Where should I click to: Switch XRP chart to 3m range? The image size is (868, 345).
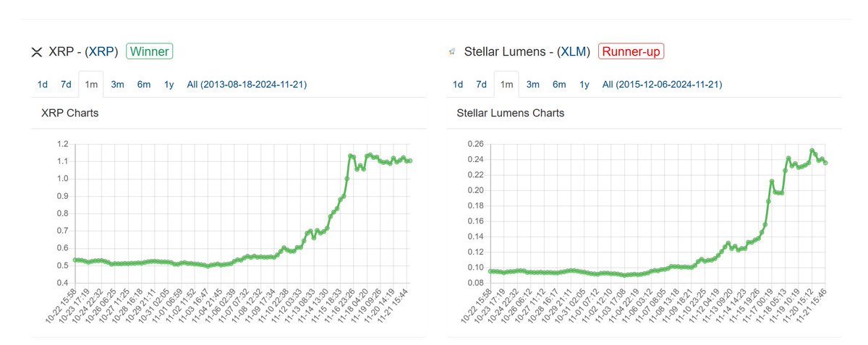coord(117,85)
